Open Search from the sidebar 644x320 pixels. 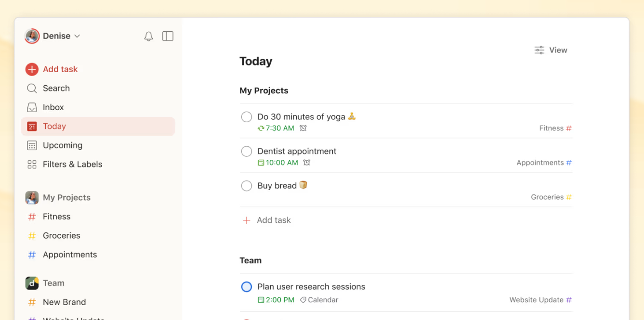tap(56, 88)
